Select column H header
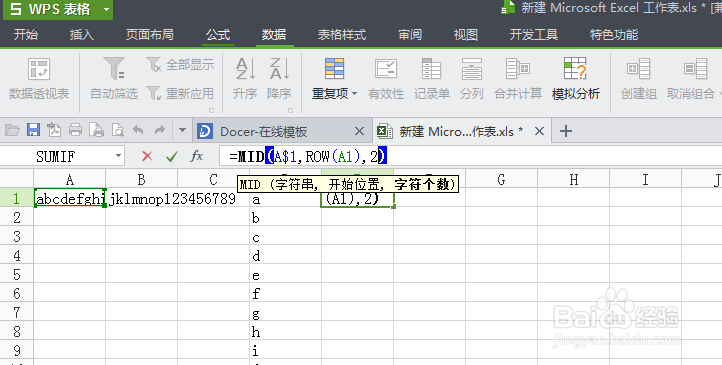The image size is (722, 365). (x=573, y=180)
